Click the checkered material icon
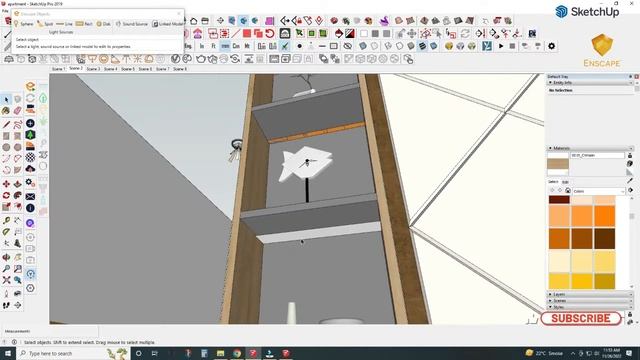Screen dimensions: 640x360 point(30,157)
